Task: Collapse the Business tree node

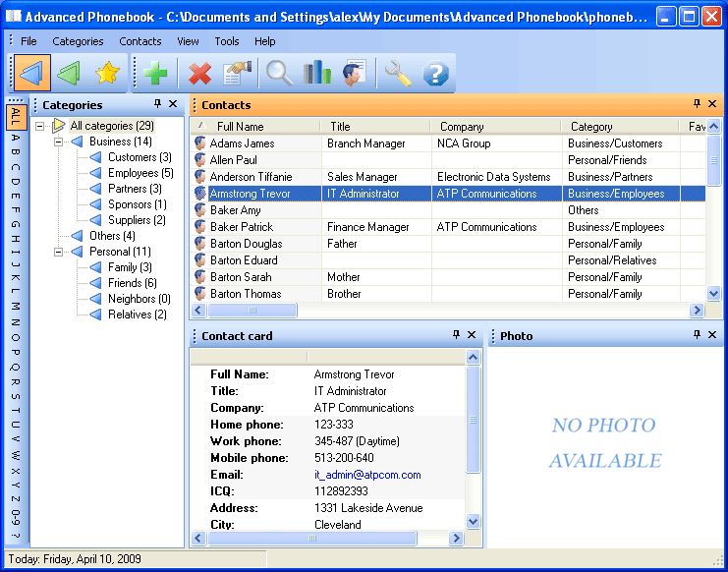Action: point(59,142)
